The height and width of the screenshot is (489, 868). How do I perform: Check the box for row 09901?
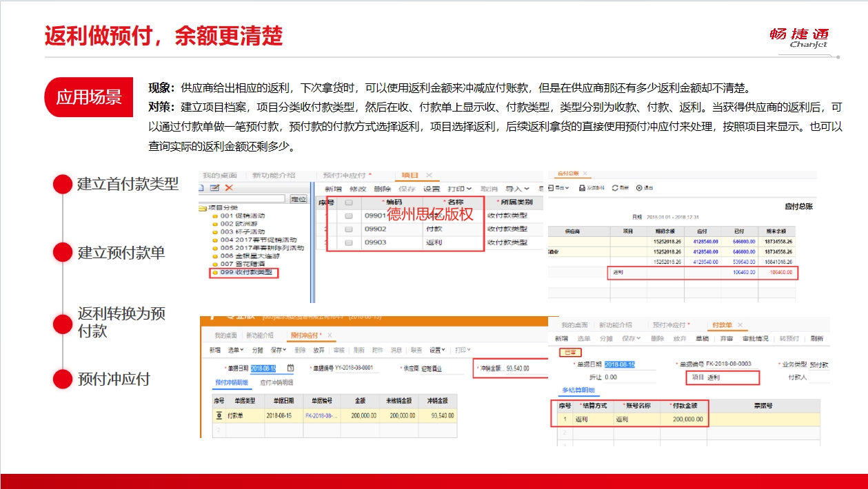coord(348,216)
